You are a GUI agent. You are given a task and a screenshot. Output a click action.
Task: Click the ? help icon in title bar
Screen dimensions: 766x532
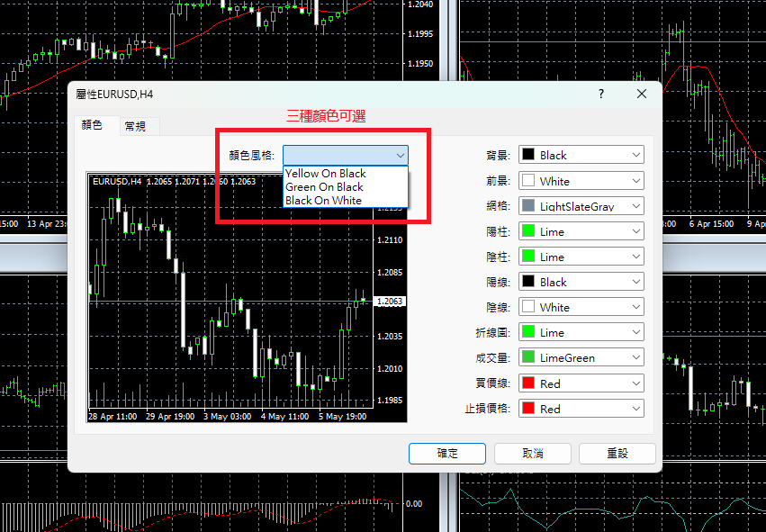click(x=601, y=94)
